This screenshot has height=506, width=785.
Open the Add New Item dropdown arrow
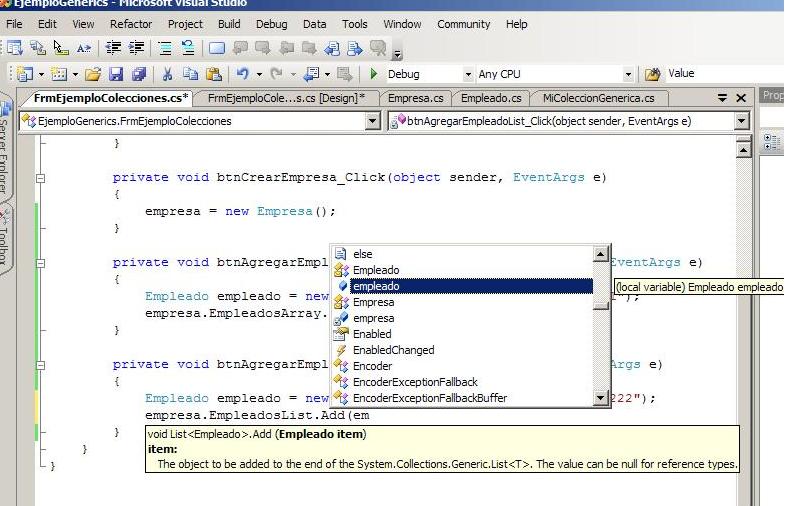point(75,75)
